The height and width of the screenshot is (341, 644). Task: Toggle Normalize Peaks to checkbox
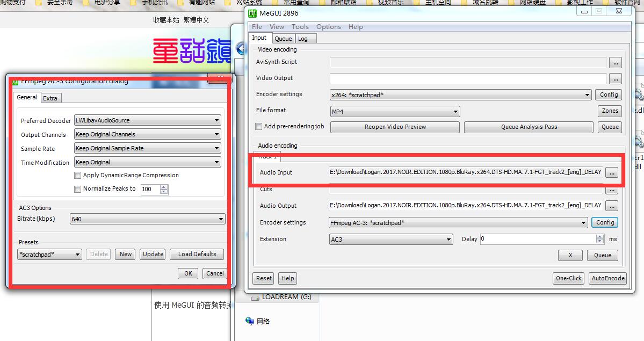pyautogui.click(x=78, y=189)
